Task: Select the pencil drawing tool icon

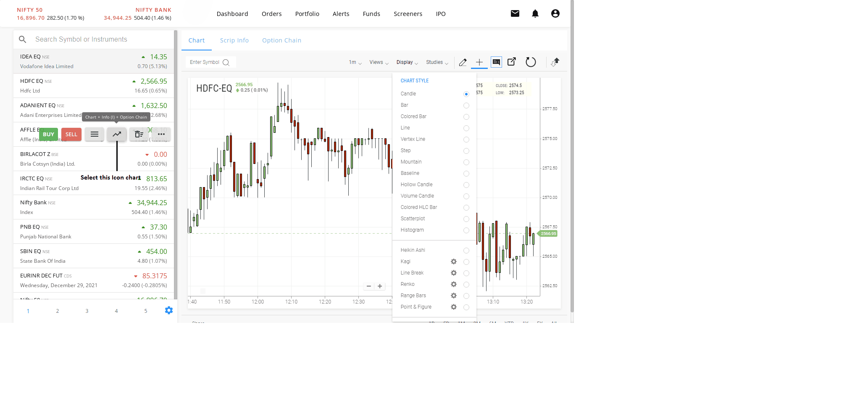Action: pos(463,62)
